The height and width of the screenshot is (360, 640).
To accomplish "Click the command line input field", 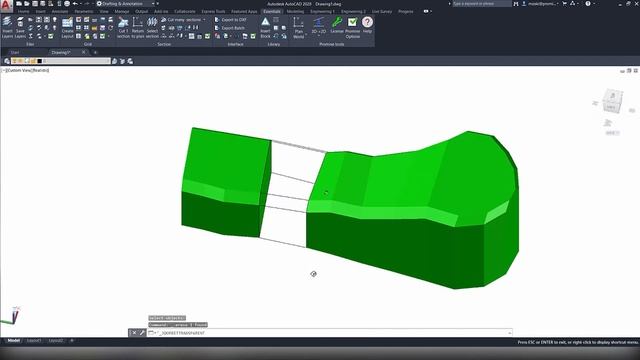I will (329, 333).
